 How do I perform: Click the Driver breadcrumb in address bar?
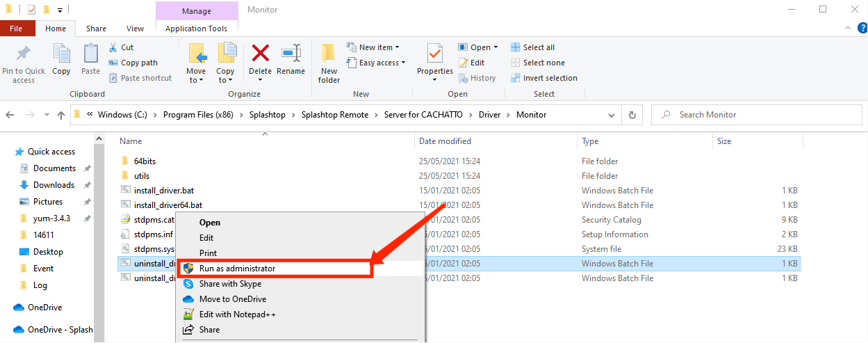pos(489,115)
